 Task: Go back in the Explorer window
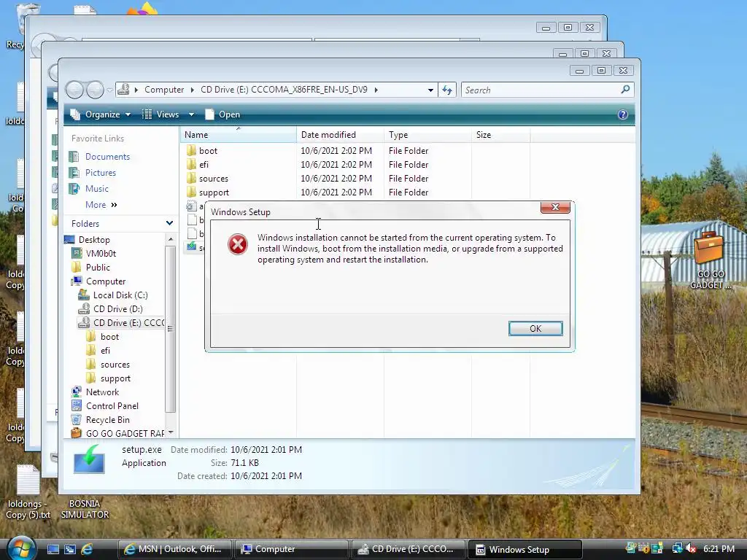[75, 90]
